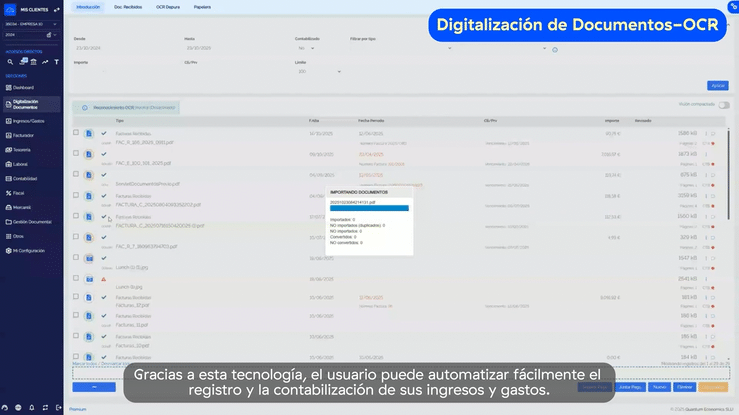Click the swap clients icon next to Mis Clientes
This screenshot has height=415, width=739.
pyautogui.click(x=57, y=9)
